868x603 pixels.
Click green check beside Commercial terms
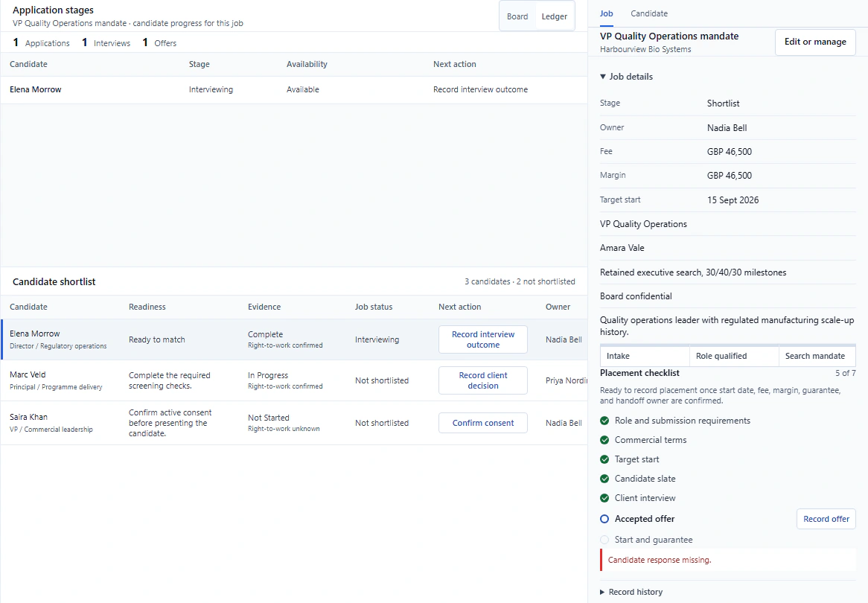click(604, 440)
